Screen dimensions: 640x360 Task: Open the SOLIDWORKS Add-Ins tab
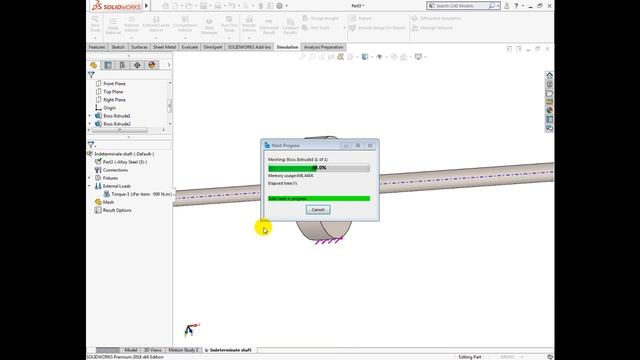point(249,47)
